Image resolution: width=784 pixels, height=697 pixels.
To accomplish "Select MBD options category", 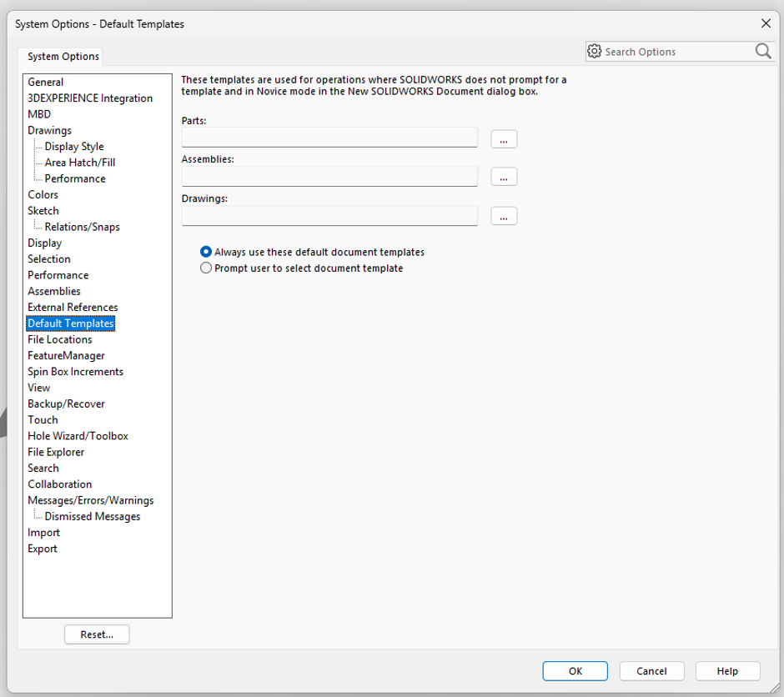I will click(39, 114).
